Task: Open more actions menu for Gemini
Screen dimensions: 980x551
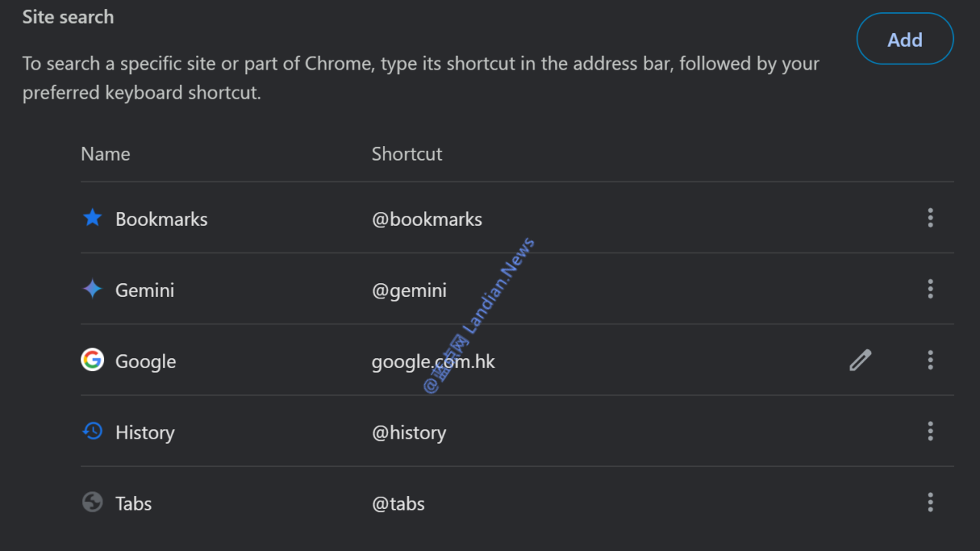Action: [x=930, y=289]
